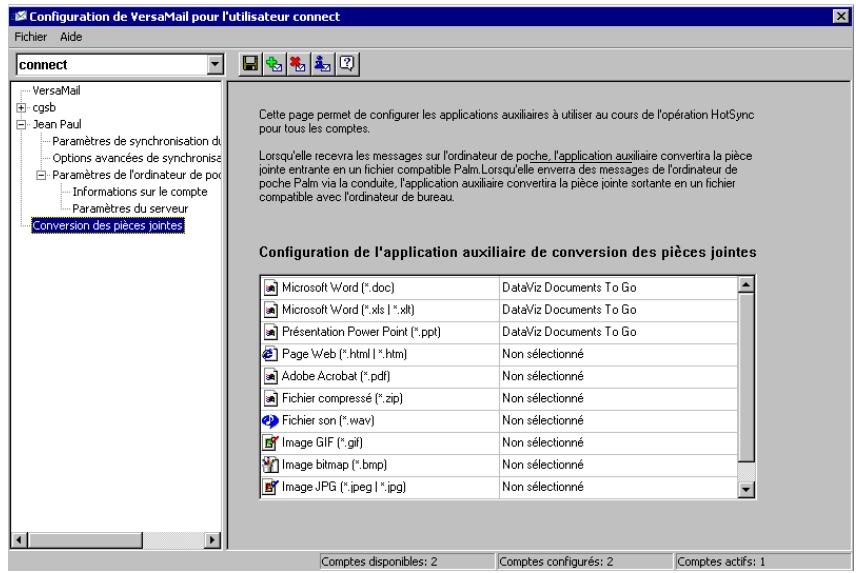Image resolution: width=856 pixels, height=573 pixels.
Task: Open the Fichier menu
Action: [x=31, y=37]
